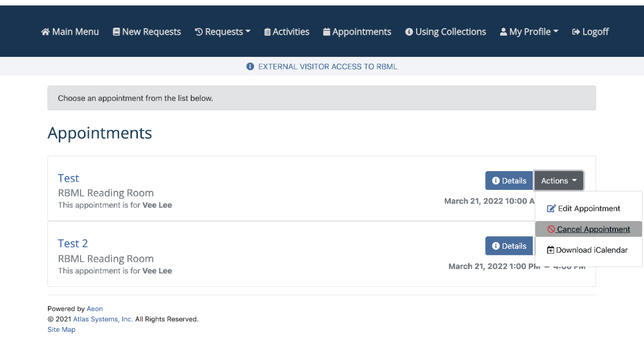This screenshot has height=358, width=644.
Task: Click the Appointments calendar icon in navbar
Action: click(327, 32)
